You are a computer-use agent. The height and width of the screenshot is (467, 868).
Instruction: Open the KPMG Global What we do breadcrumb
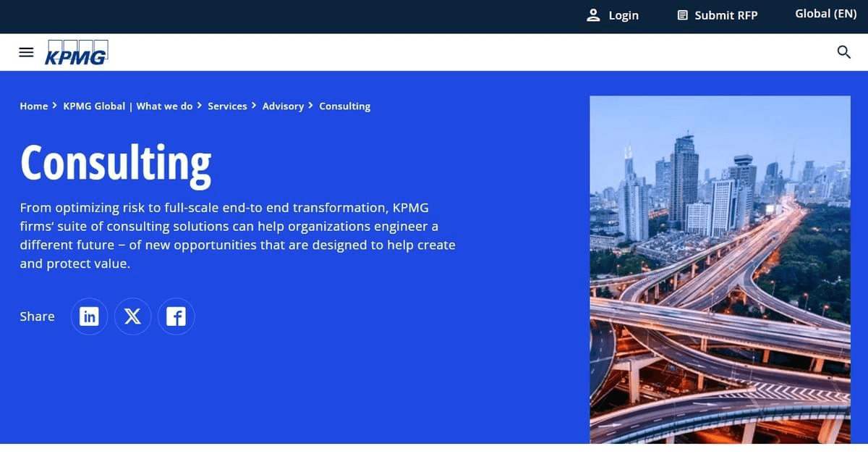129,106
